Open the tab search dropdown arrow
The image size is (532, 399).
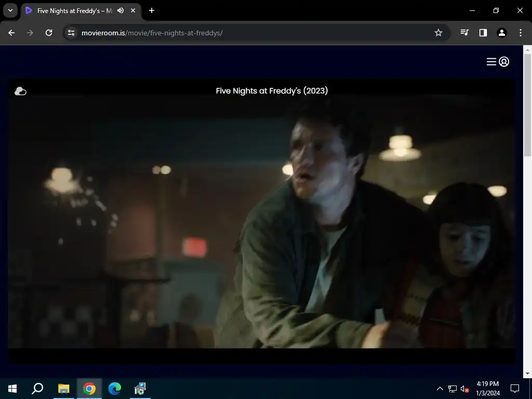pos(10,10)
